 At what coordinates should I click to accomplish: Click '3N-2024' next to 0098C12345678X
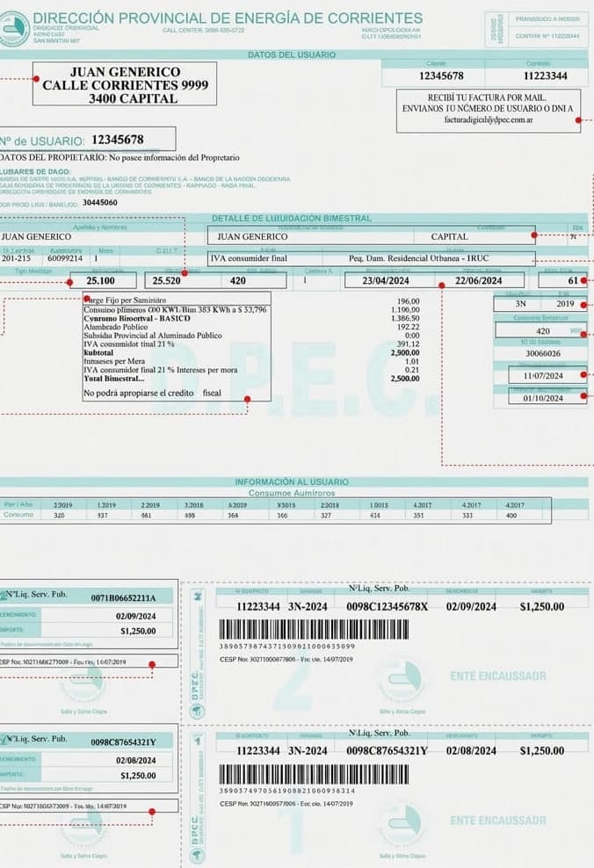pos(308,607)
